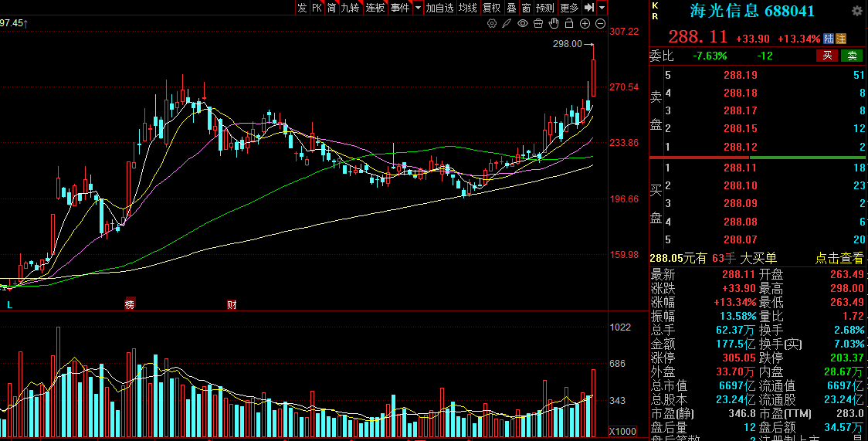The height and width of the screenshot is (441, 868).
Task: Toggle 均线 moving average lines
Action: coord(467,8)
